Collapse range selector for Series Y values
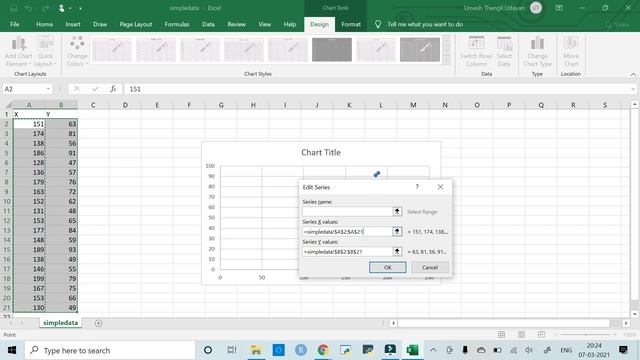The image size is (640, 360). tap(397, 251)
